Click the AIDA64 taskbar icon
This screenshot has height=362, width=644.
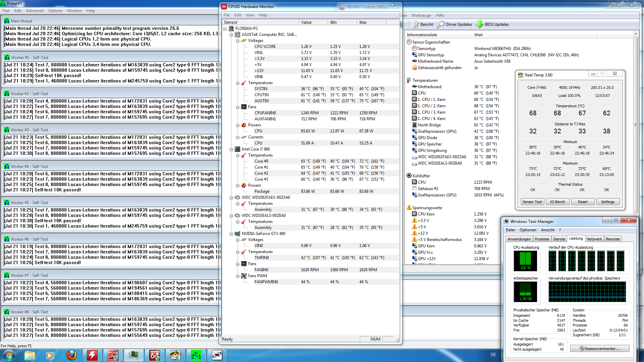point(155,355)
